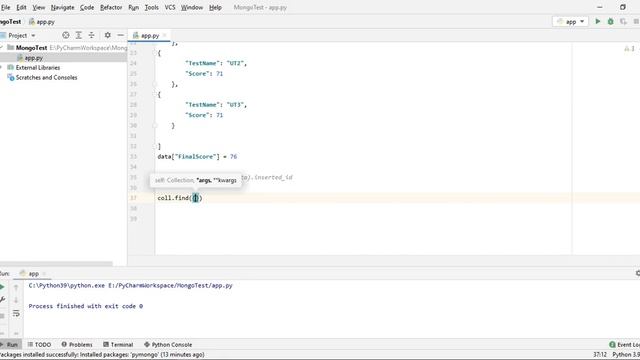Rerun app from Run panel
Image resolution: width=640 pixels, height=360 pixels.
[x=2, y=287]
